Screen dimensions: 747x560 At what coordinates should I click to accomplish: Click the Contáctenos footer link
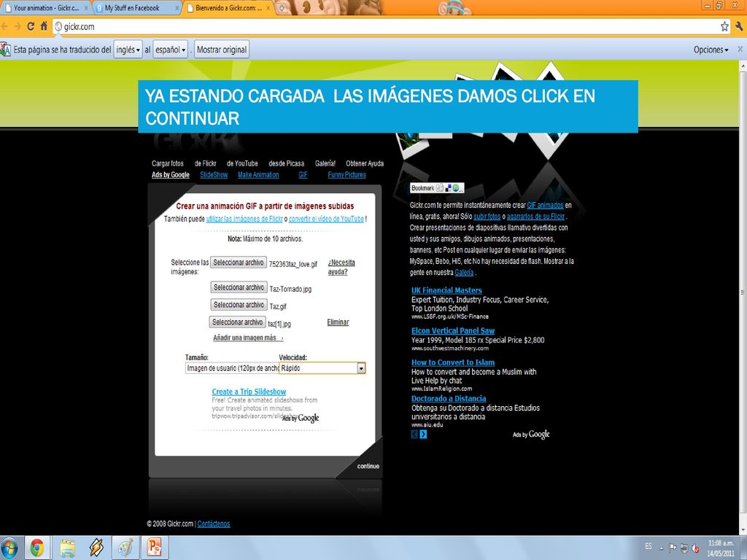pyautogui.click(x=214, y=524)
